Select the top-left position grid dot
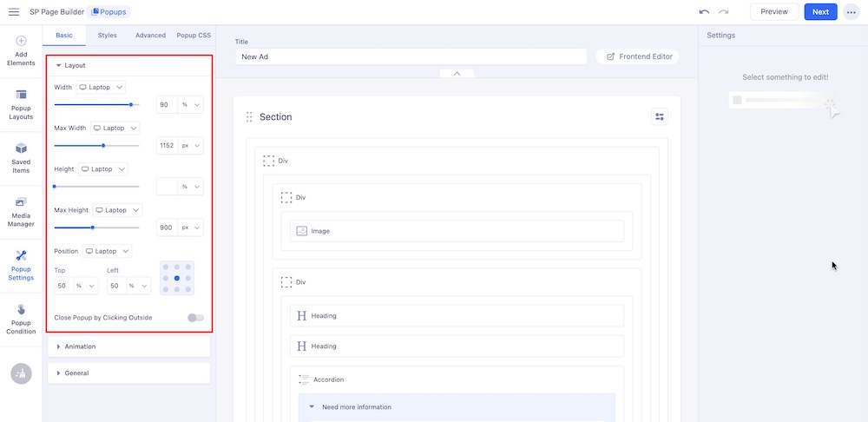Viewport: 868px width, 422px height. click(x=166, y=267)
